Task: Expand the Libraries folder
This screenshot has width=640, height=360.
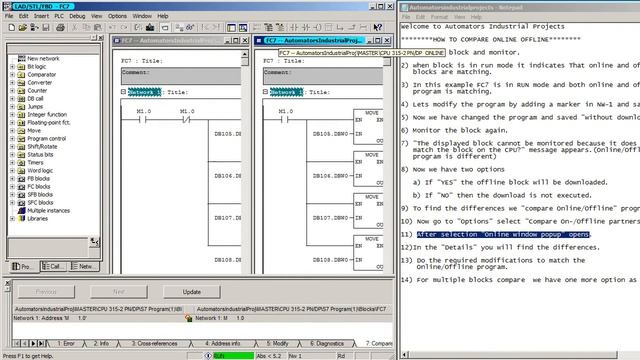Action: (x=12, y=219)
